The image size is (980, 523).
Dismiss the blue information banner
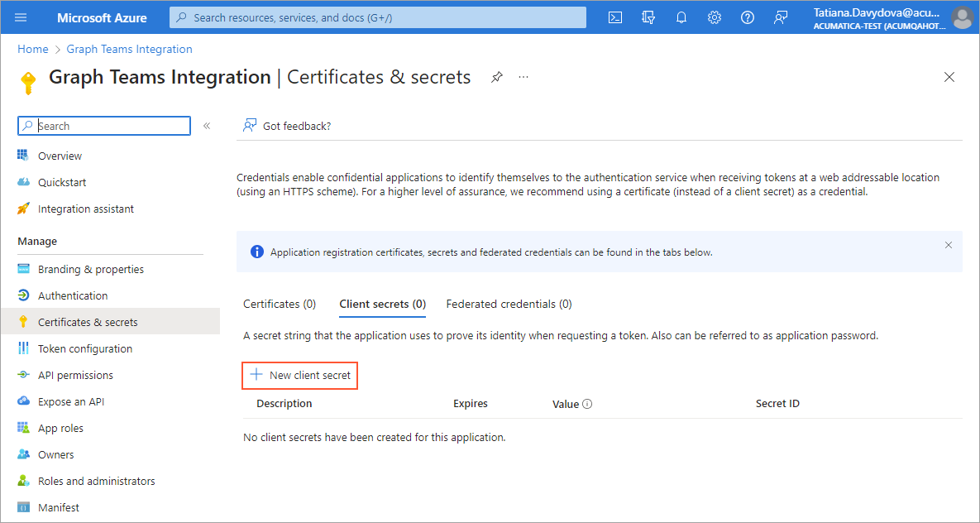point(948,245)
